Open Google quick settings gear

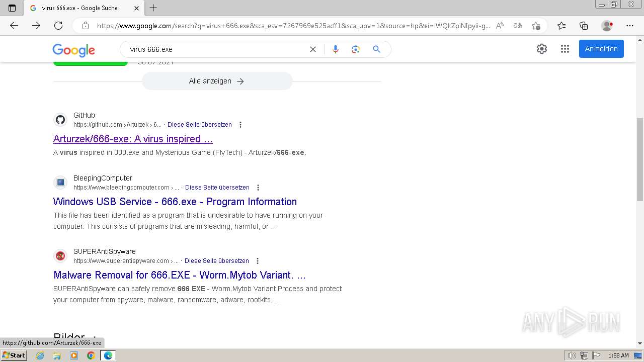coord(542,49)
